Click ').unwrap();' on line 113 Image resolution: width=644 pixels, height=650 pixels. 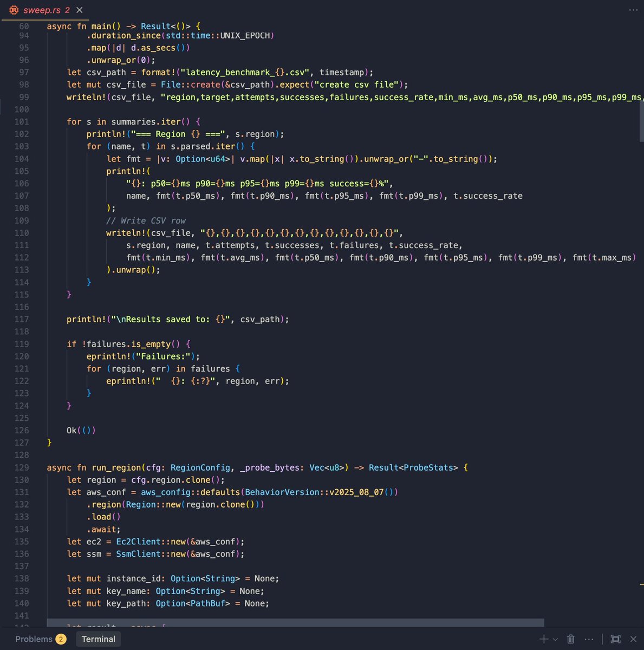coord(133,270)
